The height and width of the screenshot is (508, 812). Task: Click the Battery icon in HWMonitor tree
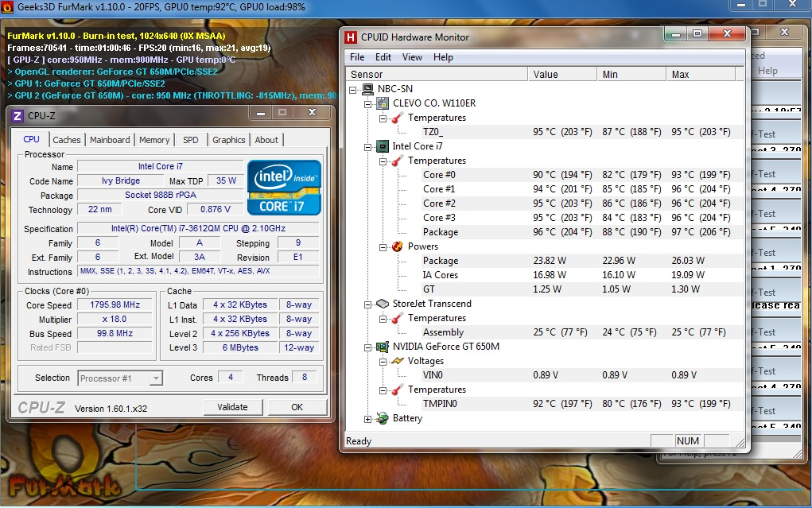pos(383,418)
